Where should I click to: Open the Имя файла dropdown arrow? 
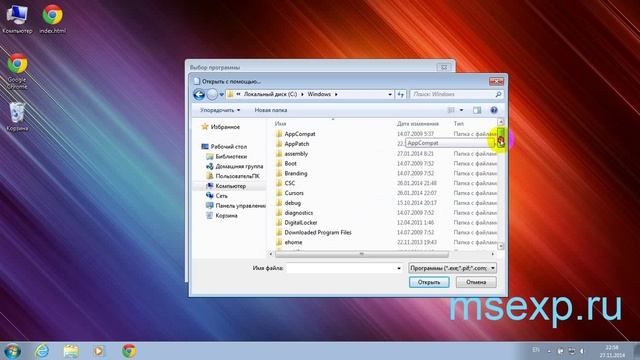tap(399, 268)
